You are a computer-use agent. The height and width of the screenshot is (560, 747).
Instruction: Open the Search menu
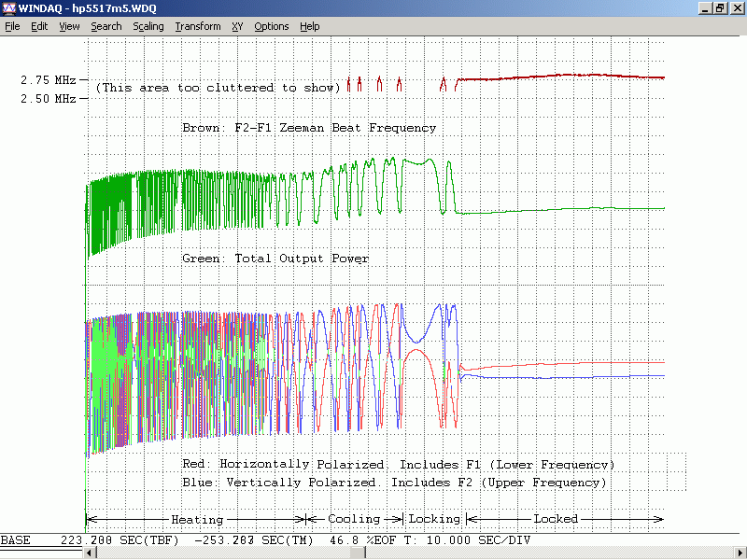pyautogui.click(x=106, y=26)
